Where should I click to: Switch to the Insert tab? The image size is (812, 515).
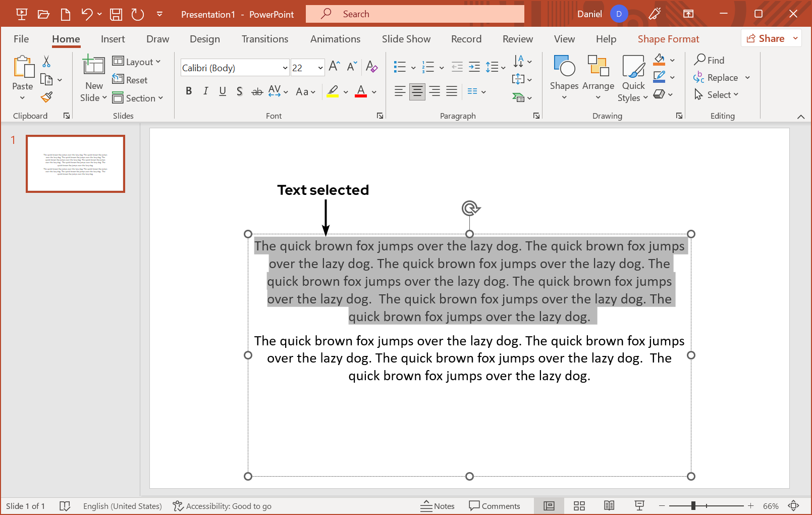click(x=113, y=39)
